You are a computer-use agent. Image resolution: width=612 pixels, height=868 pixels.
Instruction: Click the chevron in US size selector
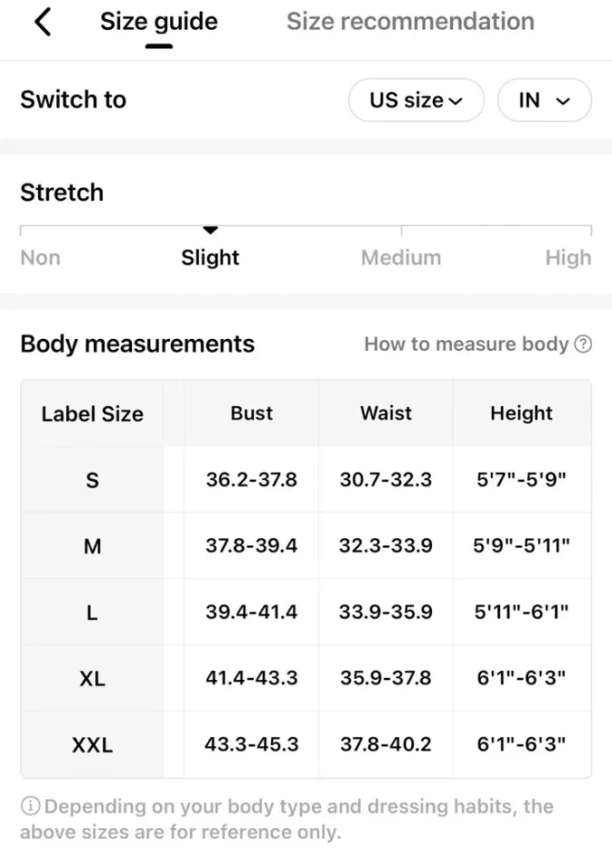click(x=456, y=101)
